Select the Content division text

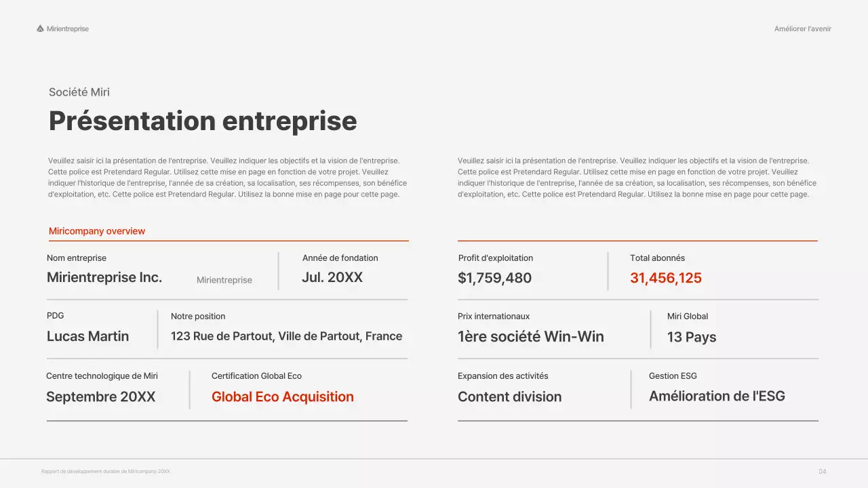tap(509, 397)
